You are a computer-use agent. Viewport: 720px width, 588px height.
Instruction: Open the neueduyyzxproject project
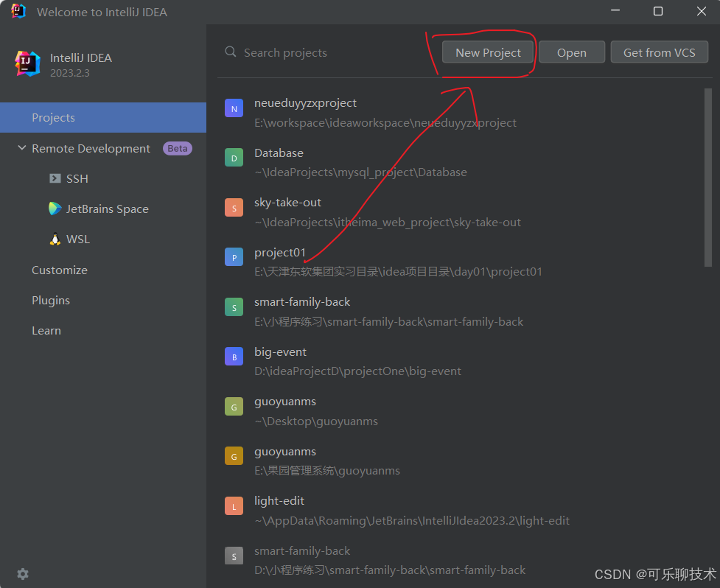305,103
